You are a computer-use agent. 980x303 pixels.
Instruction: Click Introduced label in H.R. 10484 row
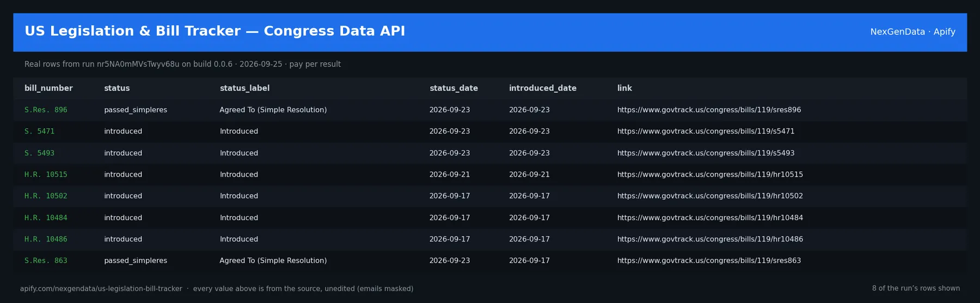coord(239,217)
